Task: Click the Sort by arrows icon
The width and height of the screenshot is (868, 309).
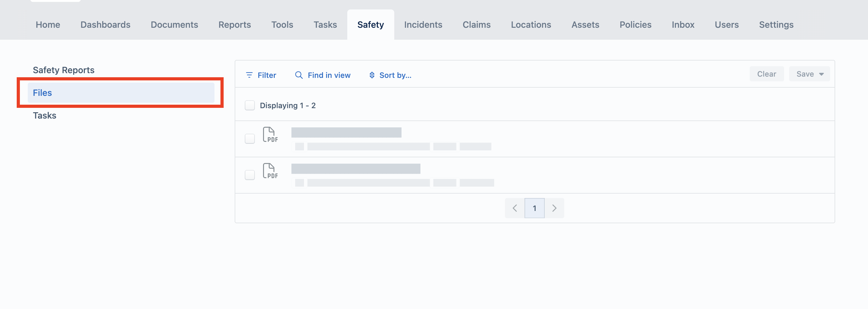Action: tap(372, 75)
